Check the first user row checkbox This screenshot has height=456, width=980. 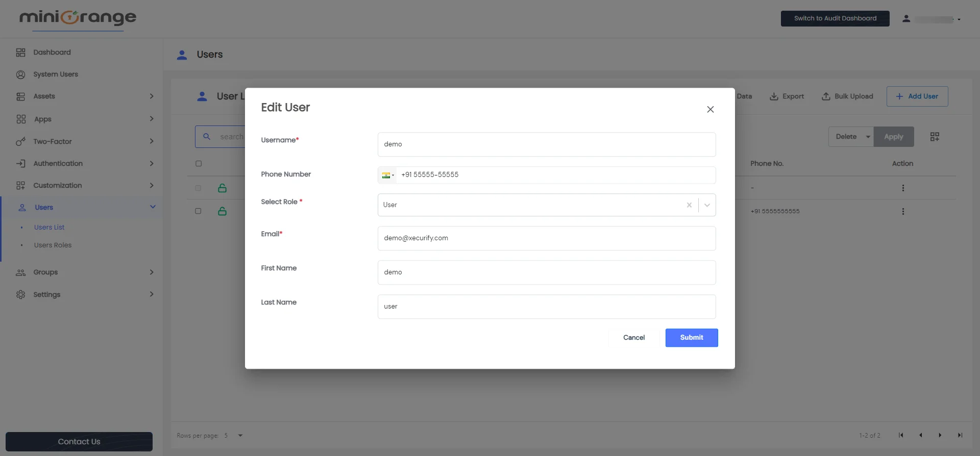(x=198, y=188)
